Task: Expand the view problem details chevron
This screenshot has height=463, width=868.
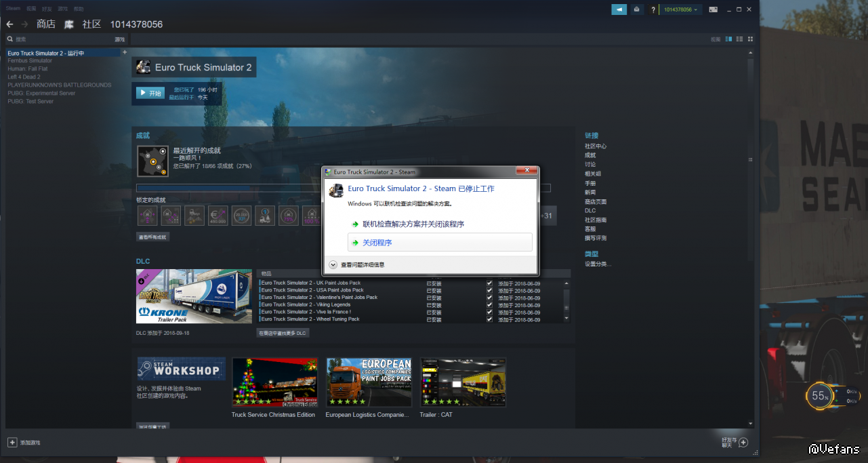Action: tap(333, 265)
